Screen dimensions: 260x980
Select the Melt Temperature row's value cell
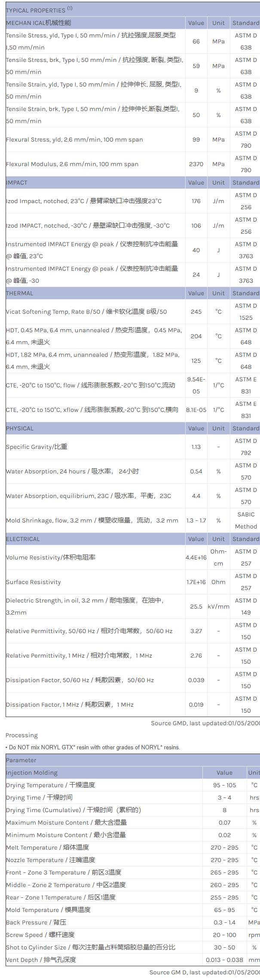pos(224,847)
